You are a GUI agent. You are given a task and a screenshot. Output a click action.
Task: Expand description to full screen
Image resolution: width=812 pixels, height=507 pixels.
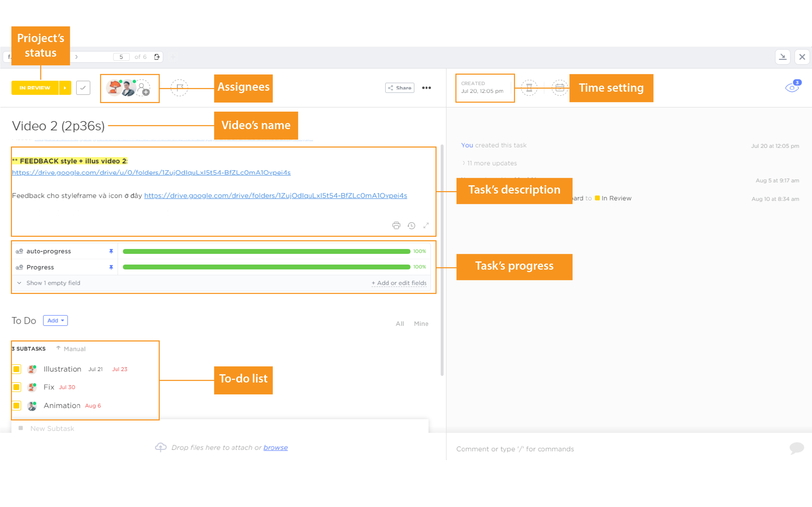point(426,225)
